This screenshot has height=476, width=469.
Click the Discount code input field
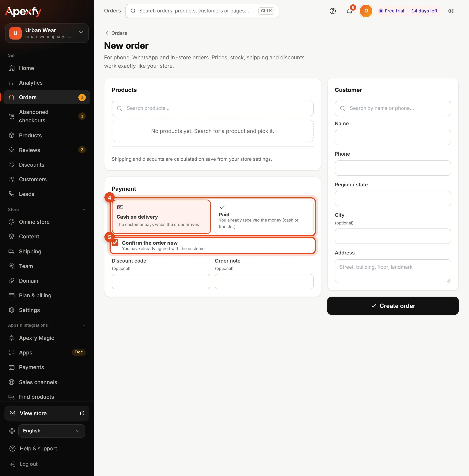161,281
